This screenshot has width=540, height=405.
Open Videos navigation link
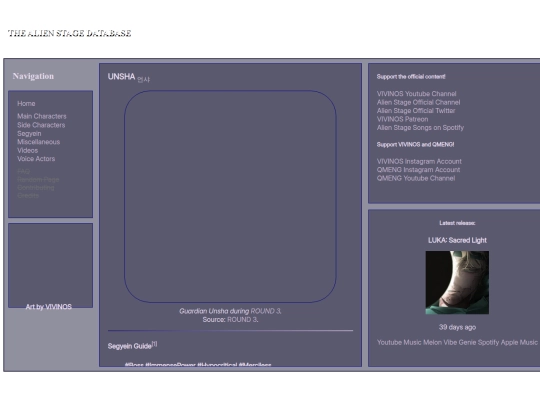28,150
